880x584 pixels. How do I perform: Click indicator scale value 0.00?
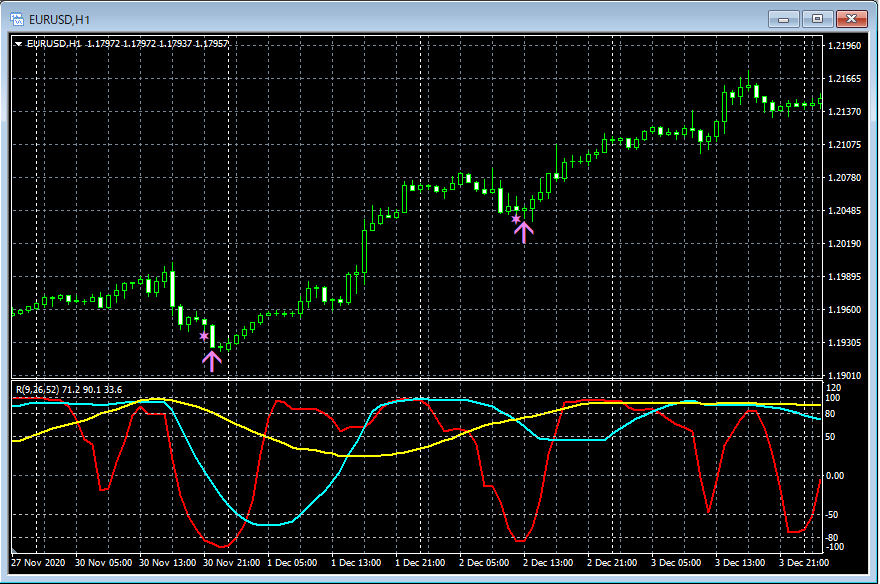coord(835,476)
